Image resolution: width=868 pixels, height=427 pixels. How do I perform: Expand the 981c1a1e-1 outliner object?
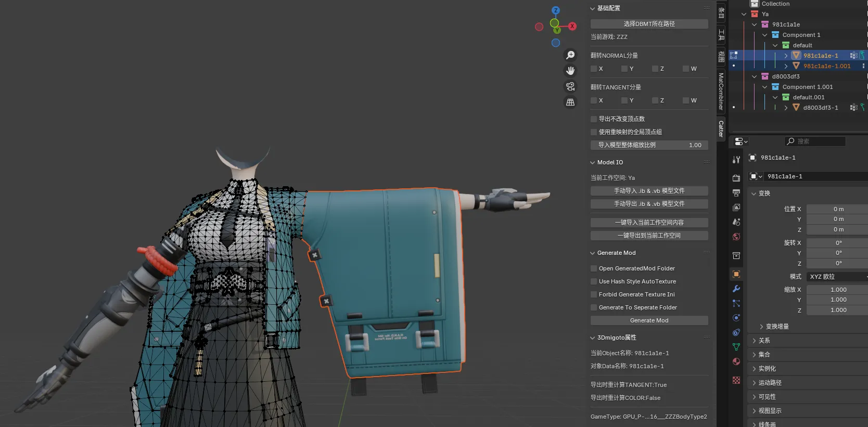(x=786, y=56)
